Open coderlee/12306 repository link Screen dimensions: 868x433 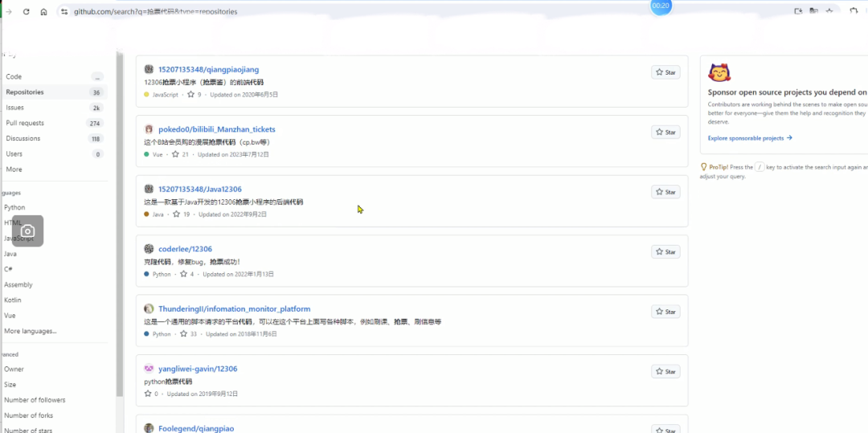point(186,249)
